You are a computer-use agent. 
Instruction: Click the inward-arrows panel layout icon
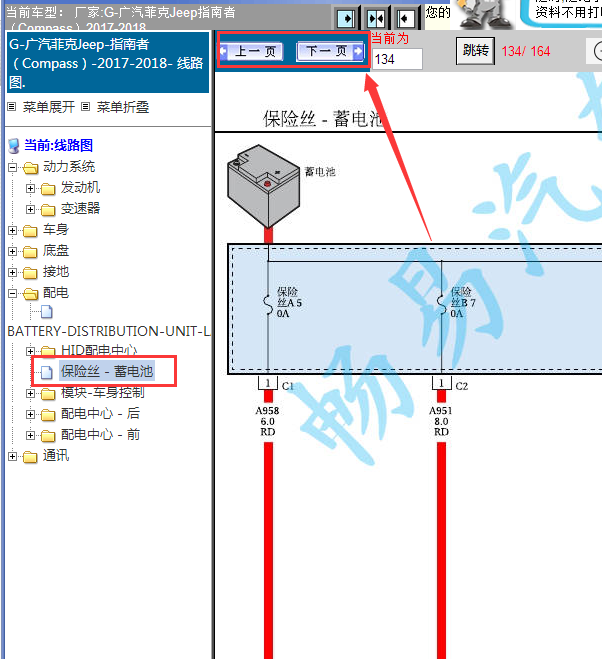click(x=375, y=18)
